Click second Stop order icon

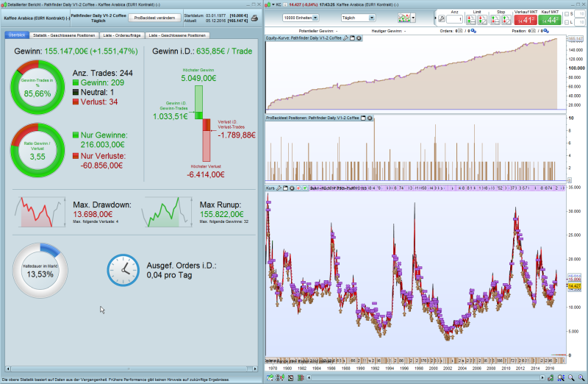click(x=506, y=20)
